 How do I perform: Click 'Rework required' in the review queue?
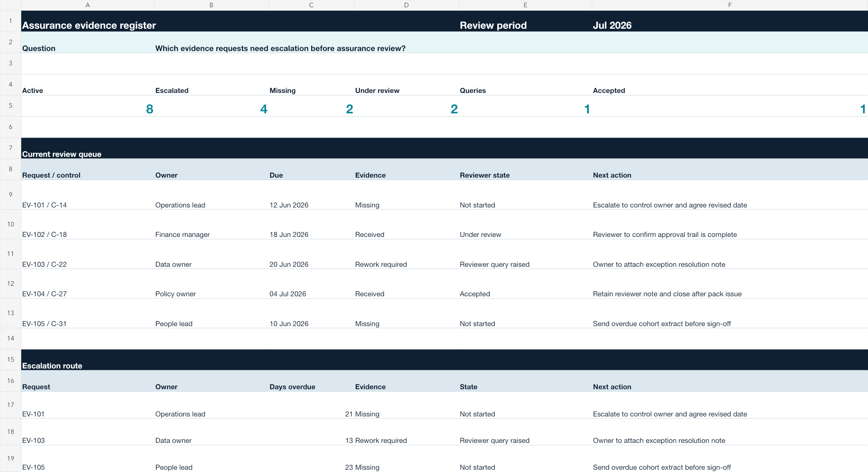pyautogui.click(x=406, y=254)
